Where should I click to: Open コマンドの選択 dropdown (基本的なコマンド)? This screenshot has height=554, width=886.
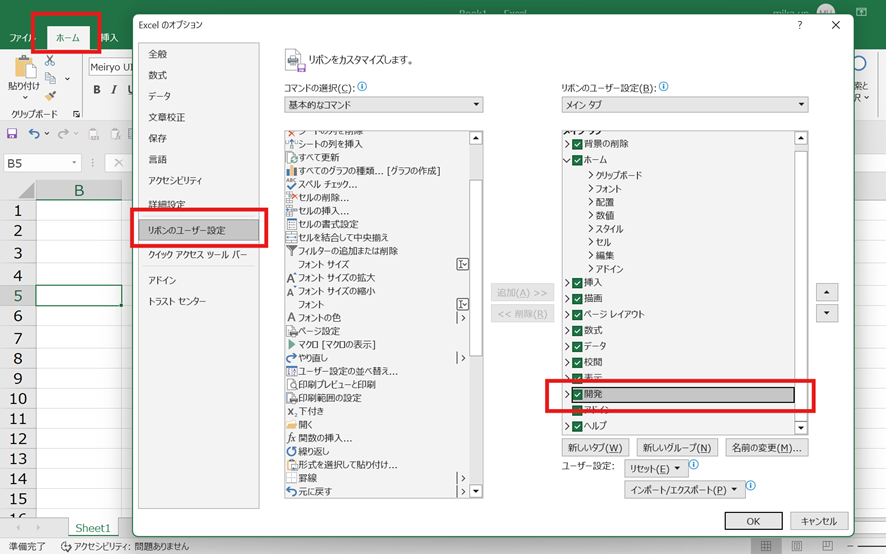(383, 105)
